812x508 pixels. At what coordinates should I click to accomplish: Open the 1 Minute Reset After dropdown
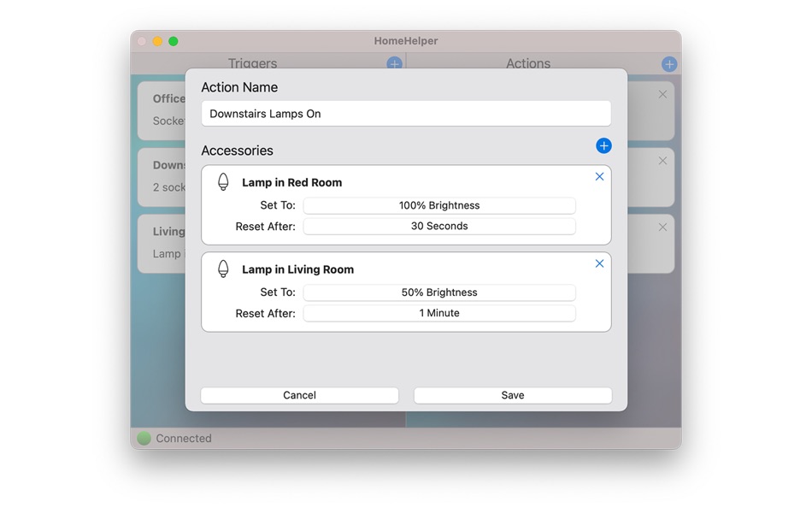click(x=439, y=313)
